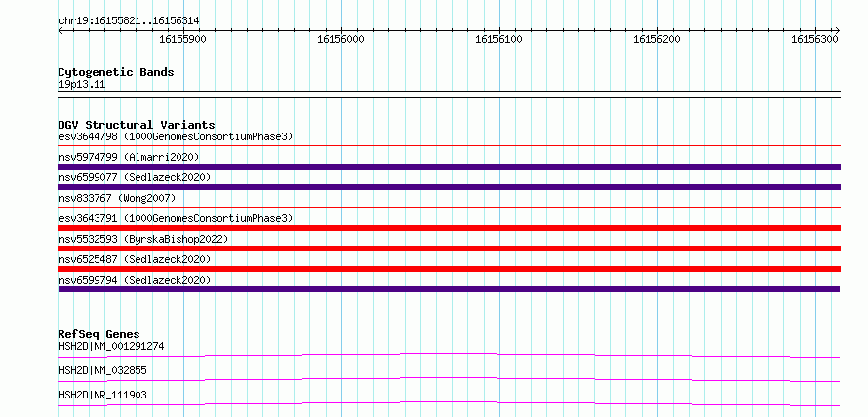
Task: Click the DGV Structural Variants track title
Action: 137,125
